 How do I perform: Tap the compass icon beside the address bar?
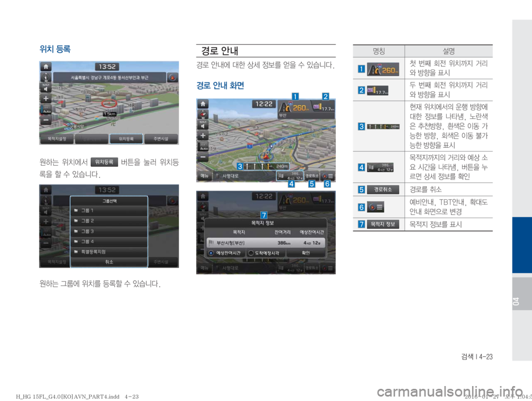click(172, 78)
